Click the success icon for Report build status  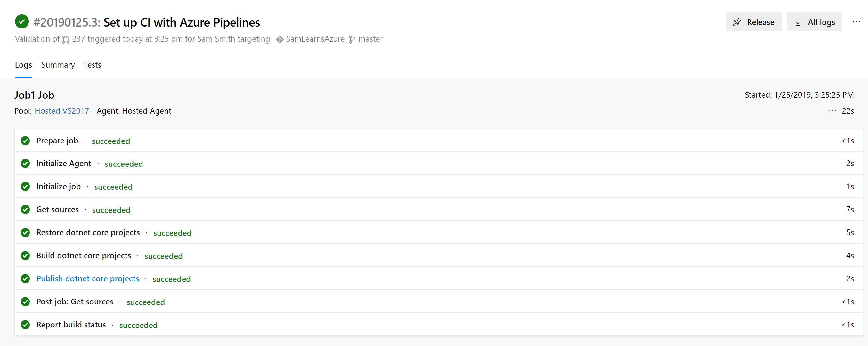25,325
